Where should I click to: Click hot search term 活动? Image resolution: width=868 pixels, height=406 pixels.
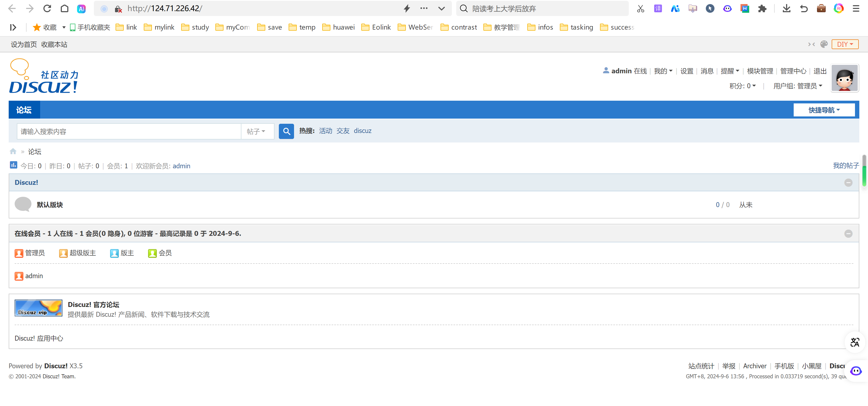pos(325,131)
